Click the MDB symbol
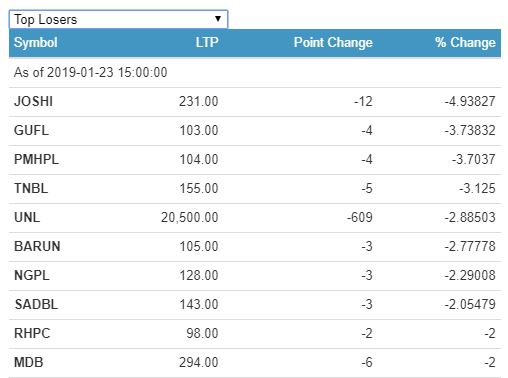Image resolution: width=508 pixels, height=378 pixels. point(29,362)
